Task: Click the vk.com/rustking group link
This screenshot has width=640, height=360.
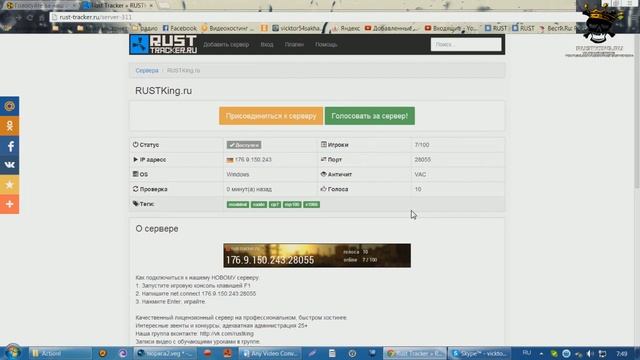Action: [227, 333]
